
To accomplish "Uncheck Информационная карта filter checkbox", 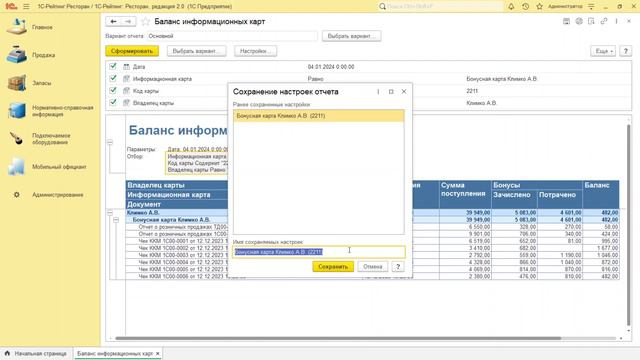I will click(x=113, y=78).
